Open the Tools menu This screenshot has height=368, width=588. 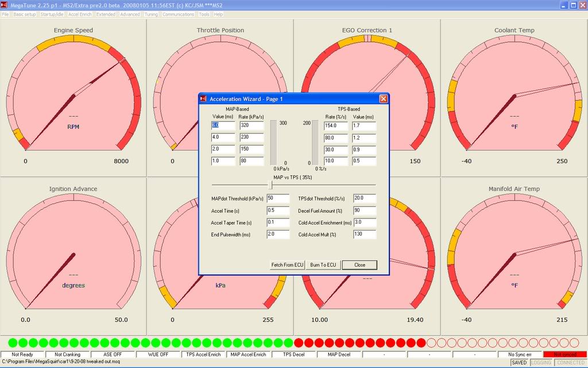click(204, 14)
